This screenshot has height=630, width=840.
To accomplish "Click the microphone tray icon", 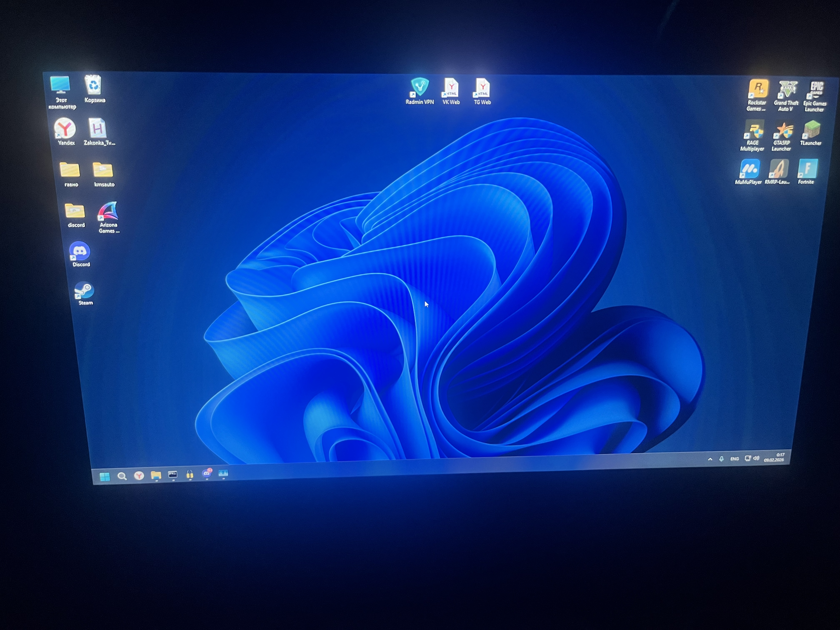I will point(721,459).
